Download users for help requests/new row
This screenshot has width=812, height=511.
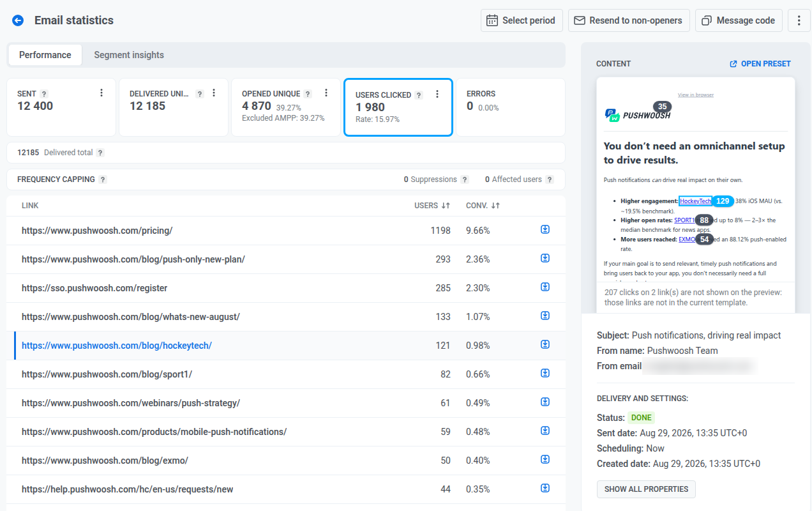pyautogui.click(x=545, y=489)
